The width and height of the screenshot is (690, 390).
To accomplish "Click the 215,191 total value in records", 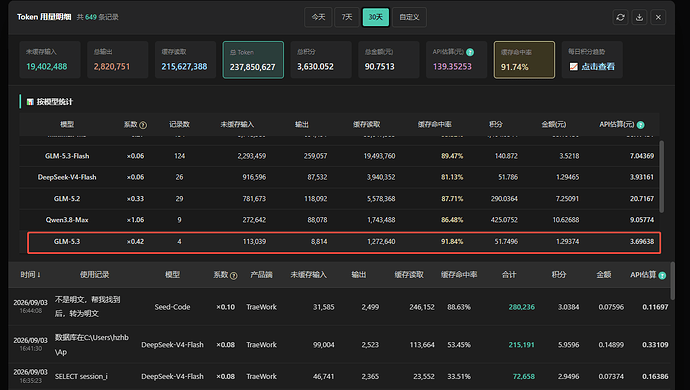I will click(521, 345).
